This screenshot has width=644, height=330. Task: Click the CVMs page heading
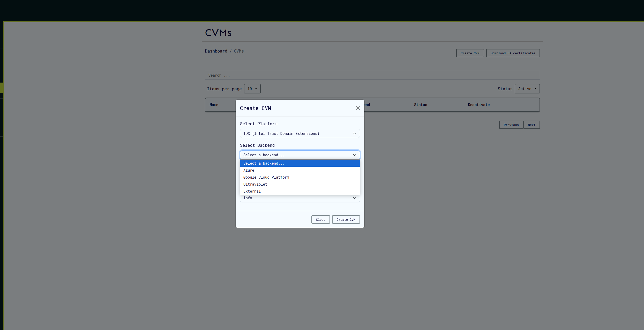[218, 33]
